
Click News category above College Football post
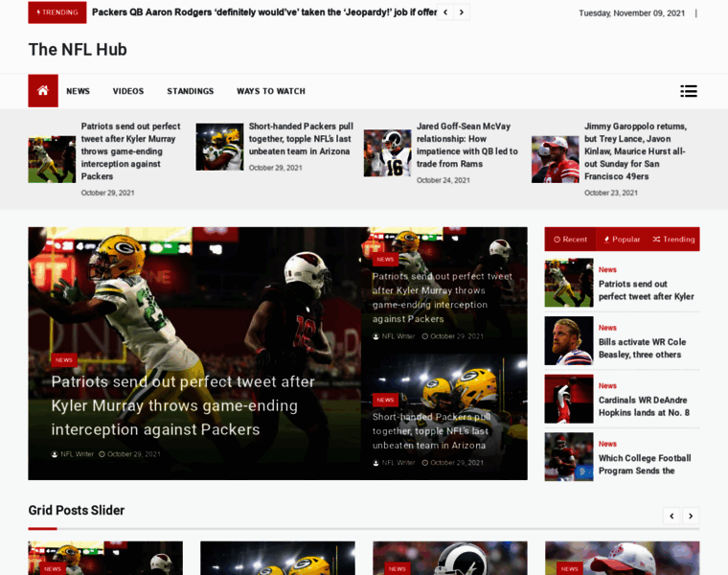tap(607, 444)
